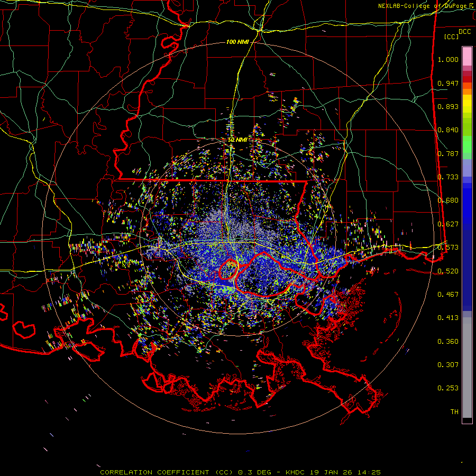Click the 0.520 legend value
This screenshot has height=476, width=476.
click(448, 271)
